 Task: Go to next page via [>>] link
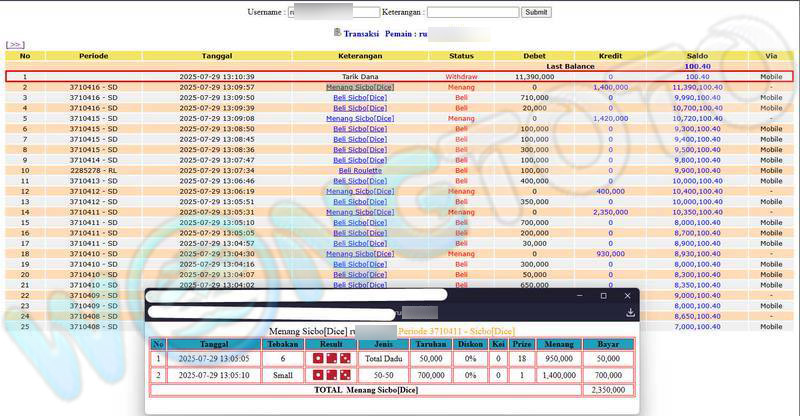click(15, 45)
